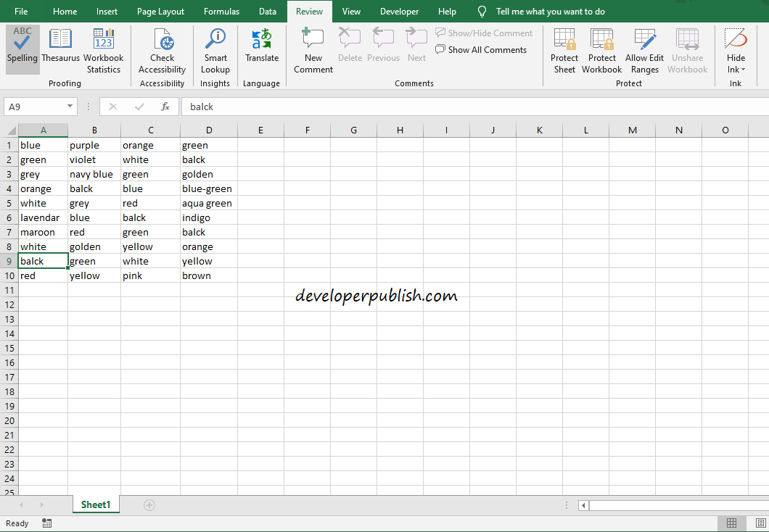The image size is (769, 532).
Task: Open Allow Edit Ranges
Action: pos(644,49)
